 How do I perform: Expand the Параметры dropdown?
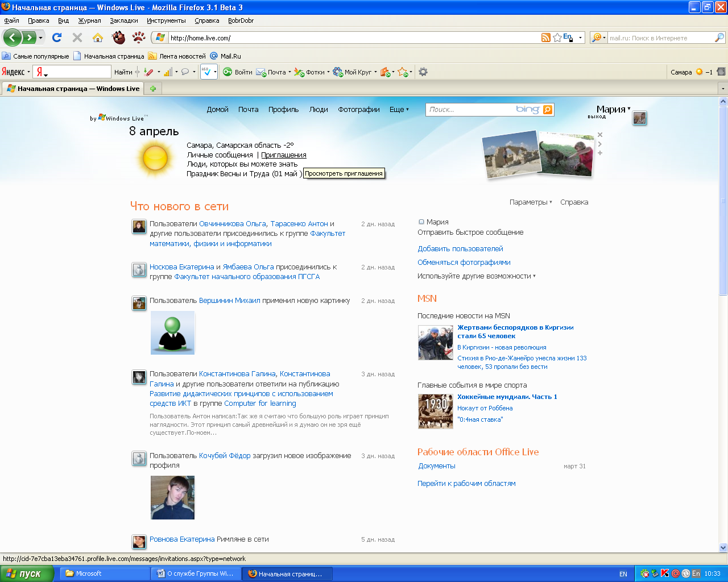(x=531, y=202)
